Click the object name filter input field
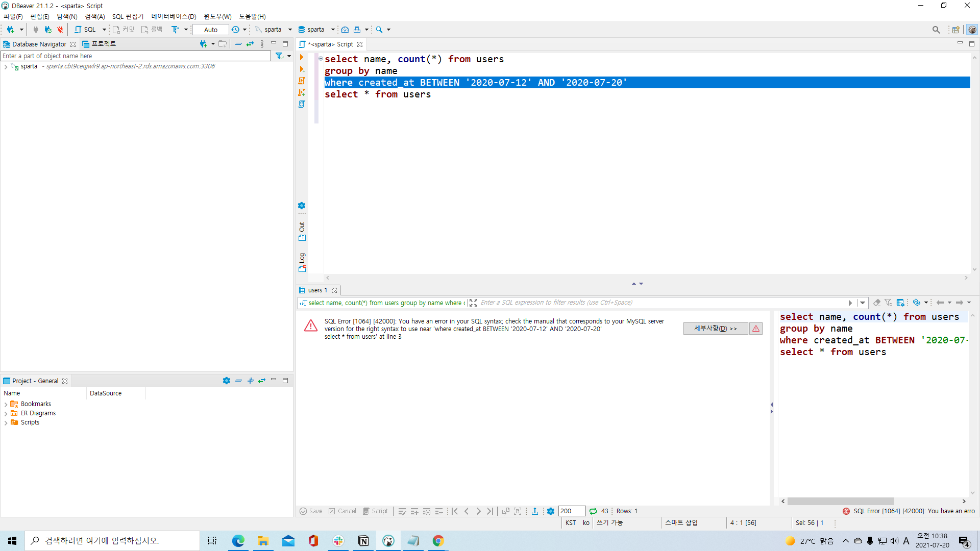Viewport: 980px width, 551px height. (136, 56)
